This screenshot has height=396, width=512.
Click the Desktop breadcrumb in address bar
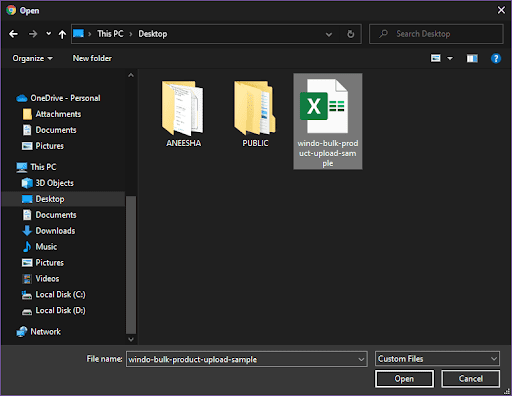[153, 34]
